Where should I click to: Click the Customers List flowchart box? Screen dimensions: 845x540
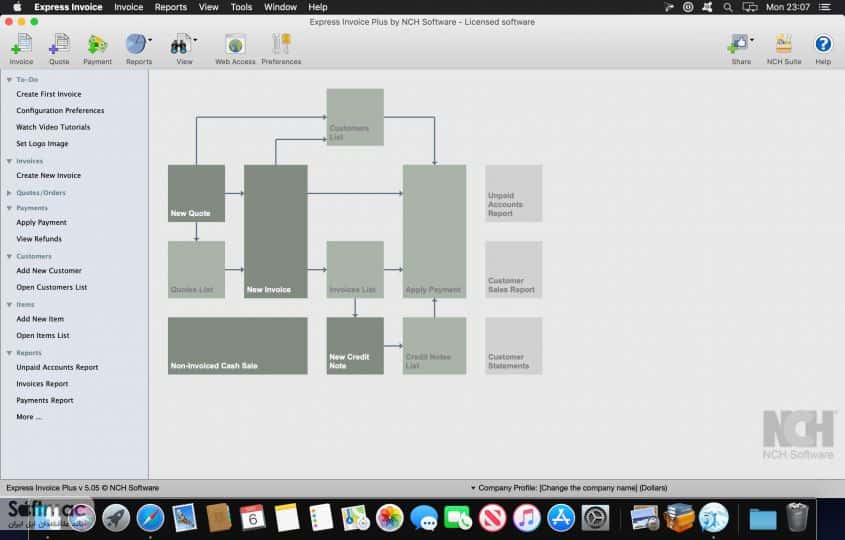355,117
